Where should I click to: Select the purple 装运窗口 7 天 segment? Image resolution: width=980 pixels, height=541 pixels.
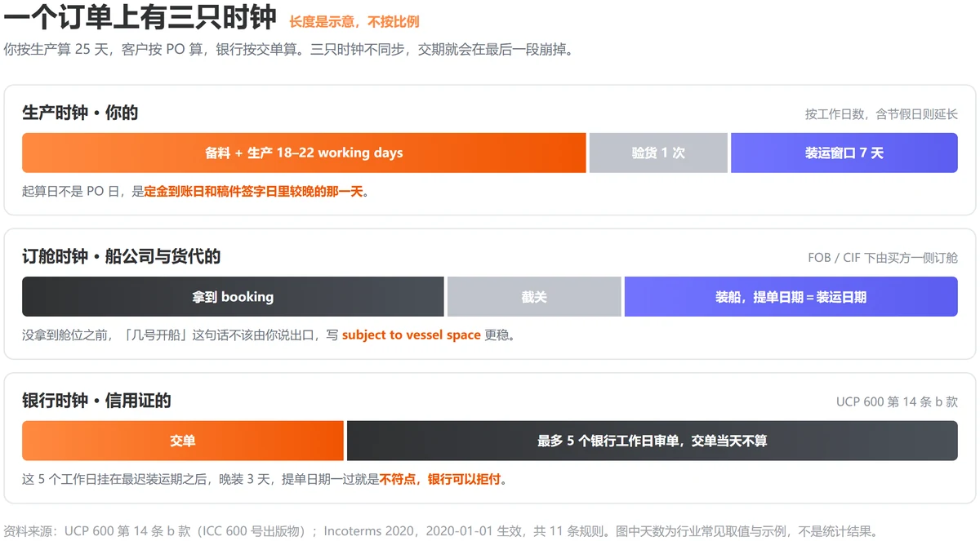point(844,153)
